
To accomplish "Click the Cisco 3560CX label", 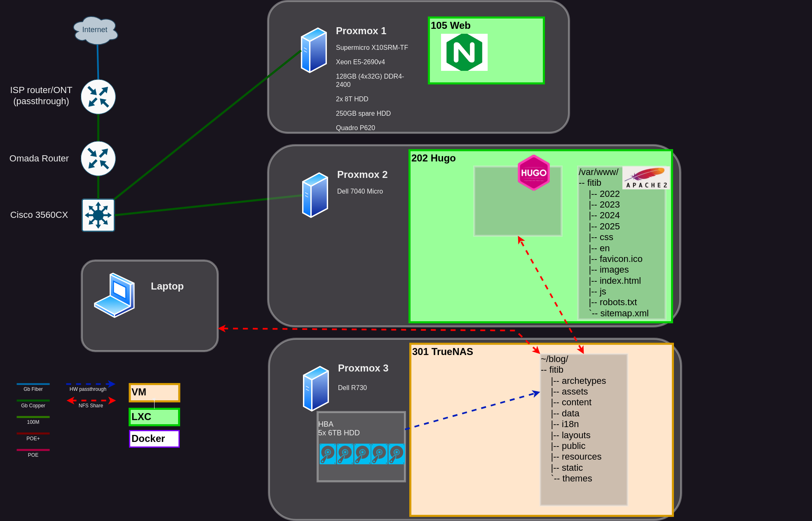I will 39,215.
